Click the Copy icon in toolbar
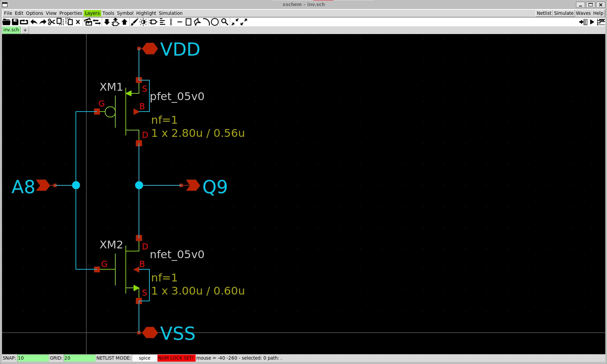This screenshot has width=607, height=364. pos(60,22)
